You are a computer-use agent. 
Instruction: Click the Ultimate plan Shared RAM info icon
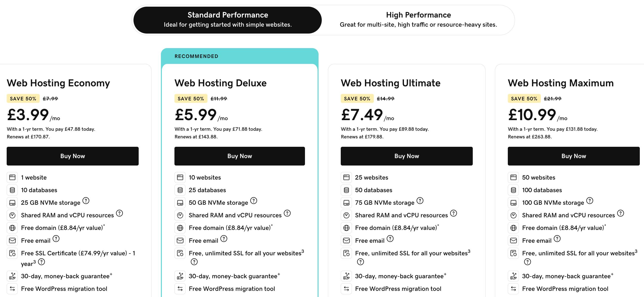pyautogui.click(x=454, y=213)
